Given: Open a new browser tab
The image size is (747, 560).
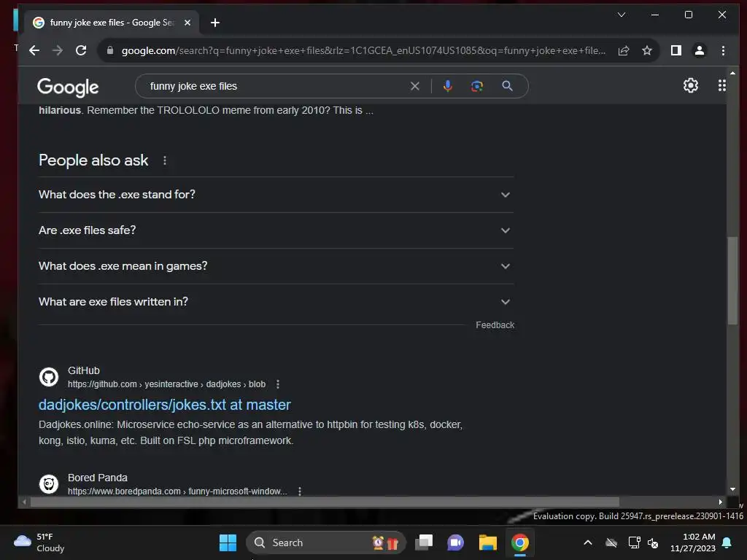Looking at the screenshot, I should coord(215,23).
